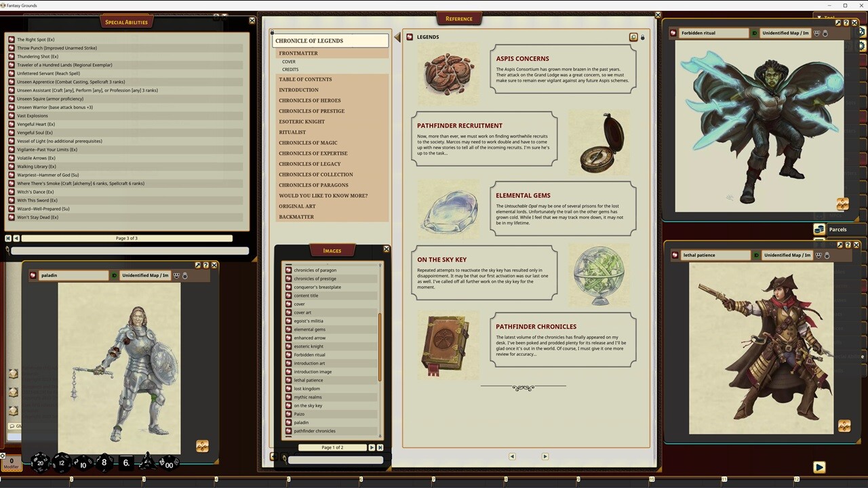Click the dice Modifier box
This screenshot has height=488, width=868.
(11, 463)
